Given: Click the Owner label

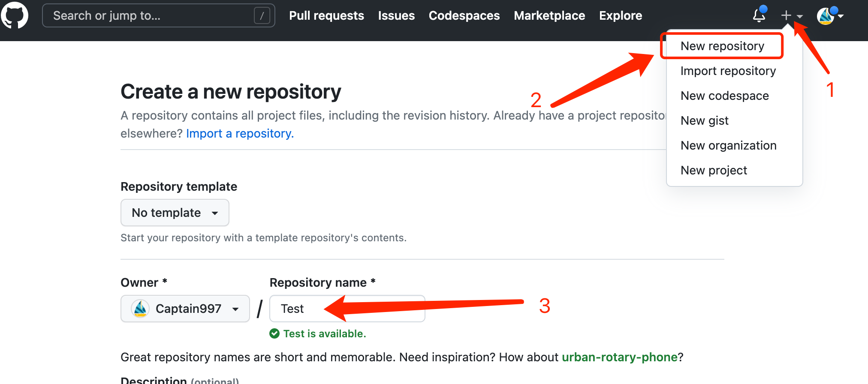Looking at the screenshot, I should click(144, 282).
